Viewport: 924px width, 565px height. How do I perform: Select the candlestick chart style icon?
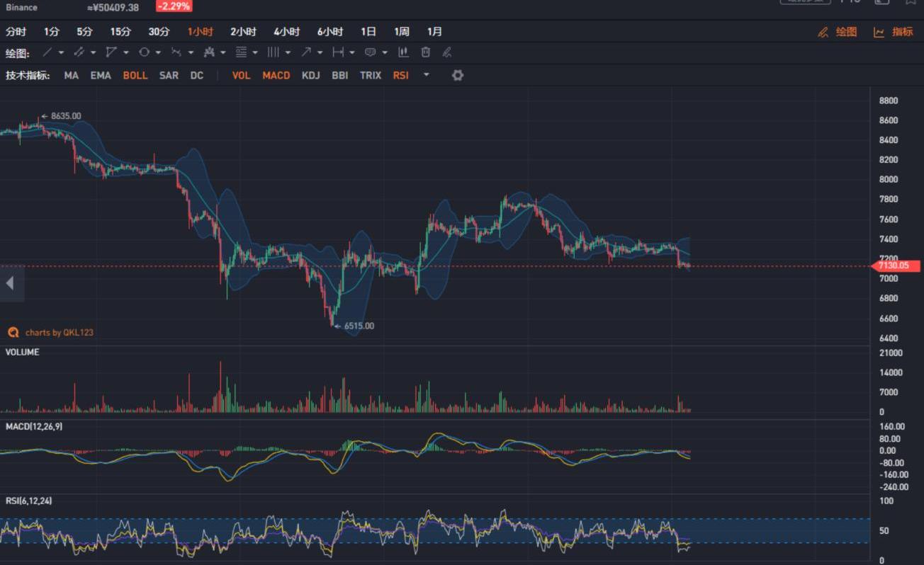tap(403, 52)
